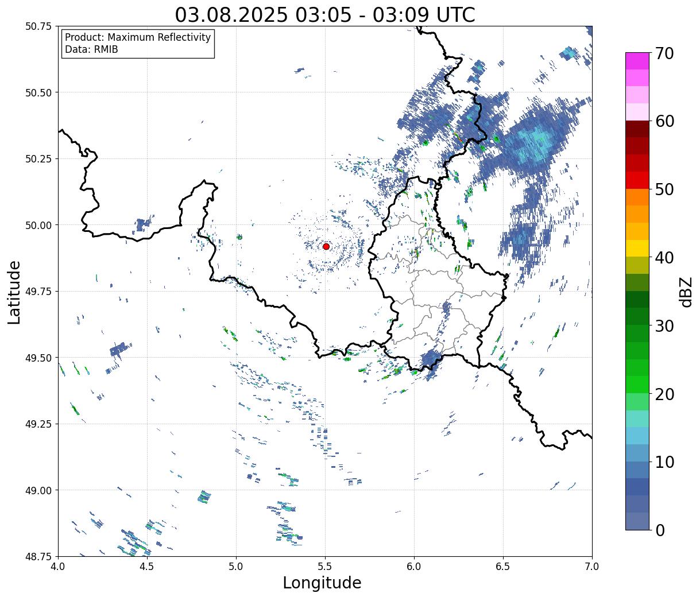The height and width of the screenshot is (597, 700).
Task: Click the latitude tick label 49.00
Action: 39,490
